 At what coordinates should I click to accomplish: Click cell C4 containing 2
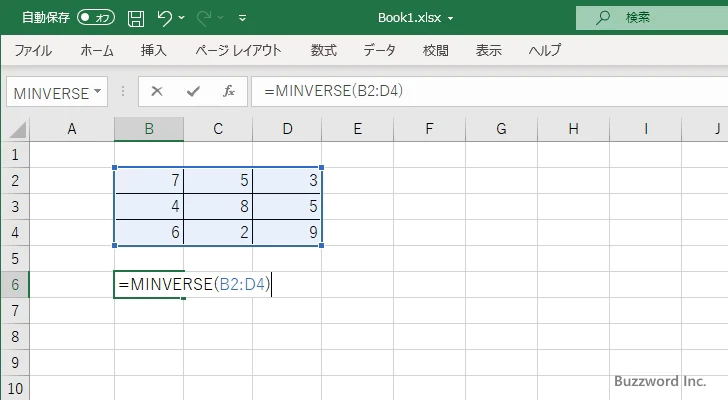point(218,232)
